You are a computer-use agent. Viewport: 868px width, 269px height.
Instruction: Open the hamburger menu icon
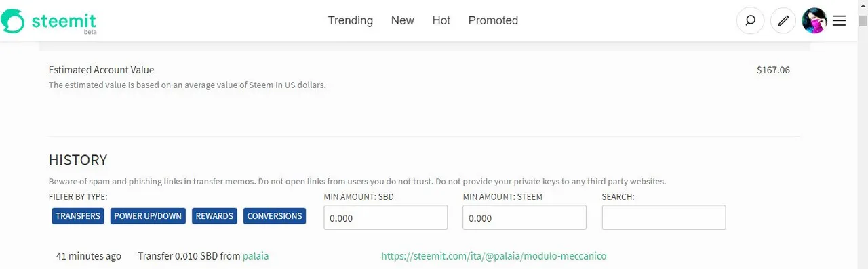[x=839, y=21]
